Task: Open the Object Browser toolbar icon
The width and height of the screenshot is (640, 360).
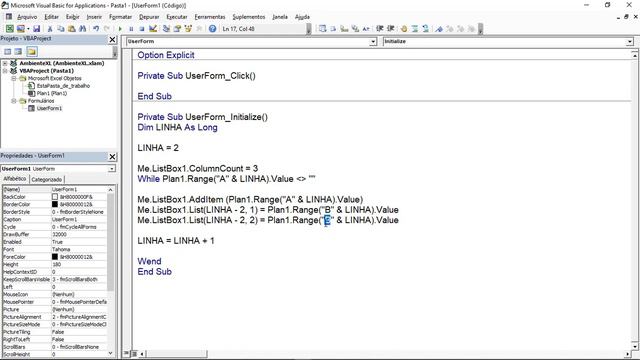Action: click(188, 29)
